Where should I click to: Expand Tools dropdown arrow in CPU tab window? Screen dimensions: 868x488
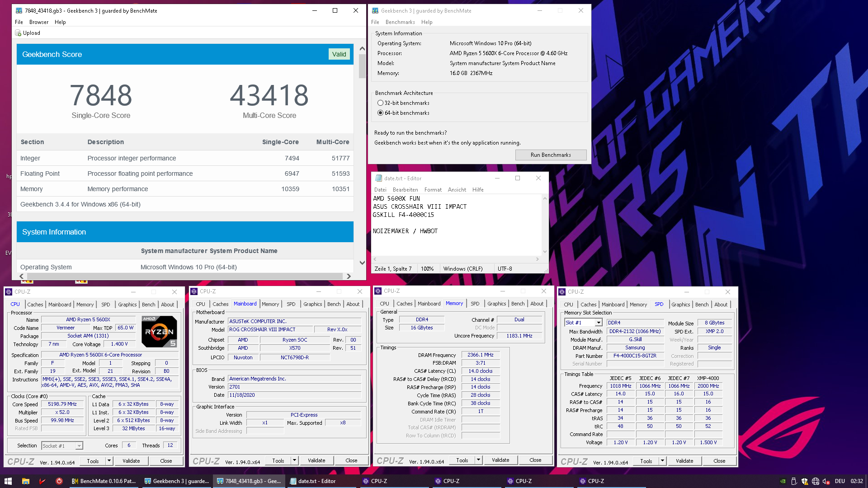pos(109,461)
